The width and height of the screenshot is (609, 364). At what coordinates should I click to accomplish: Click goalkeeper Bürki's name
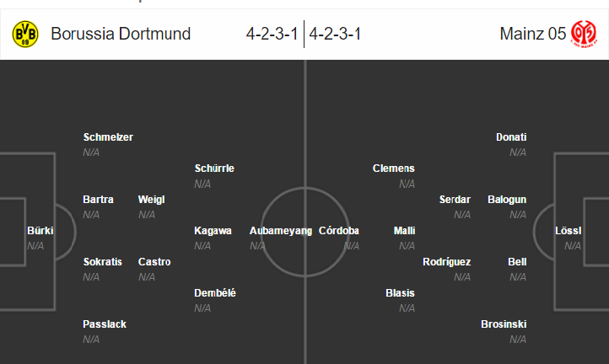(40, 231)
